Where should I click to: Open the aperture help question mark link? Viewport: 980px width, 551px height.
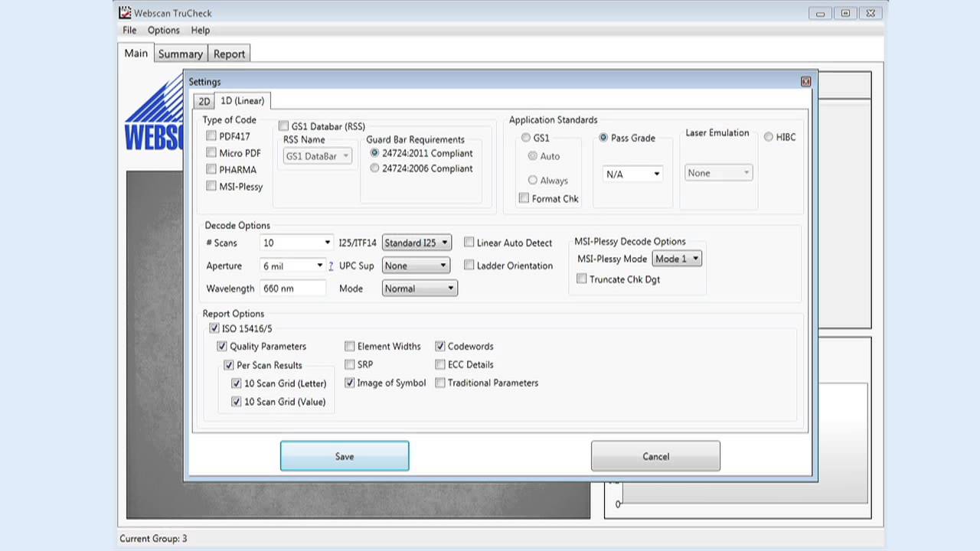pyautogui.click(x=331, y=266)
